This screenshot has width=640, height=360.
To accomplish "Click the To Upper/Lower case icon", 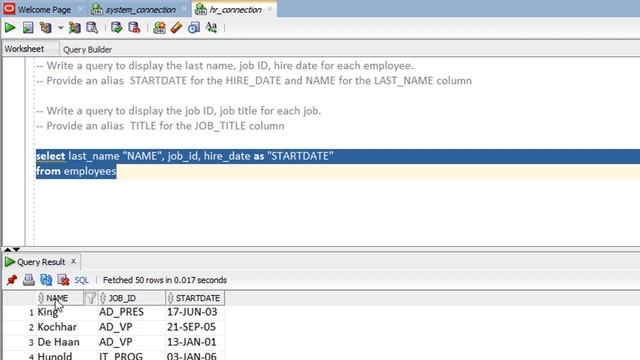I will tap(211, 28).
